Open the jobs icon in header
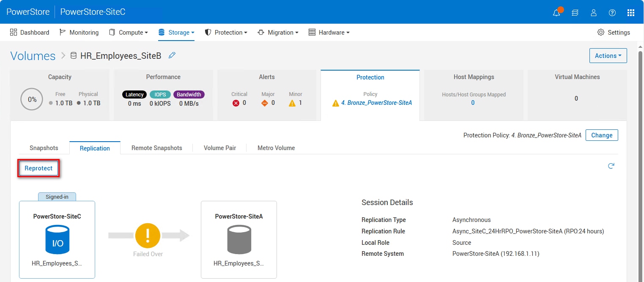This screenshot has height=282, width=644. tap(575, 13)
